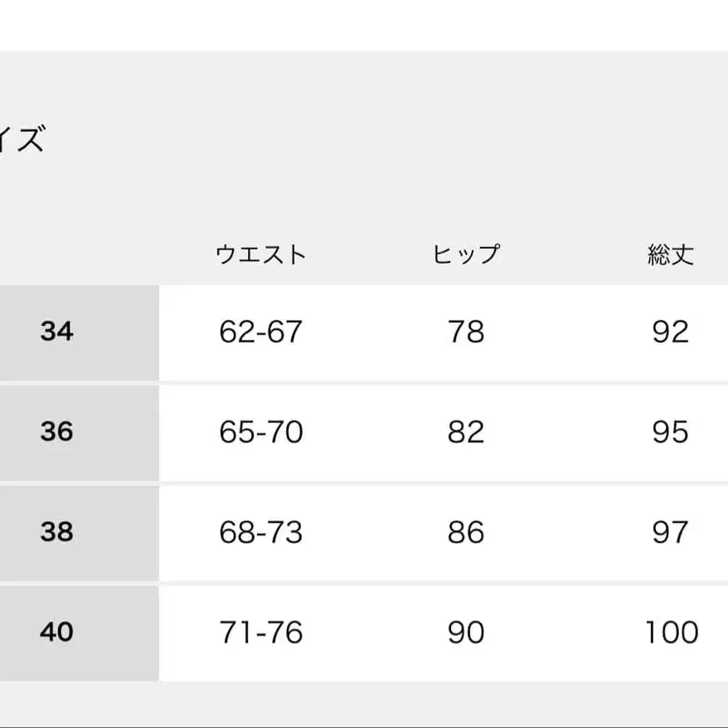Select the total length value 100
Image resolution: width=728 pixels, height=728 pixels.
click(x=672, y=633)
